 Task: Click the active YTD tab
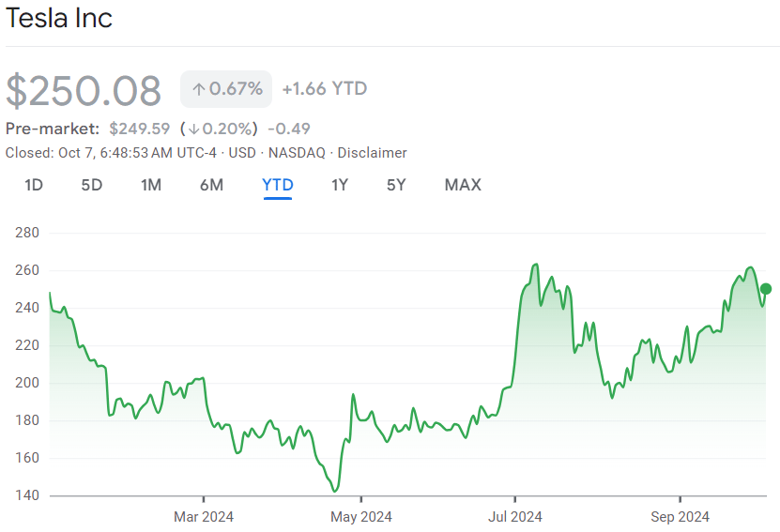click(x=278, y=185)
